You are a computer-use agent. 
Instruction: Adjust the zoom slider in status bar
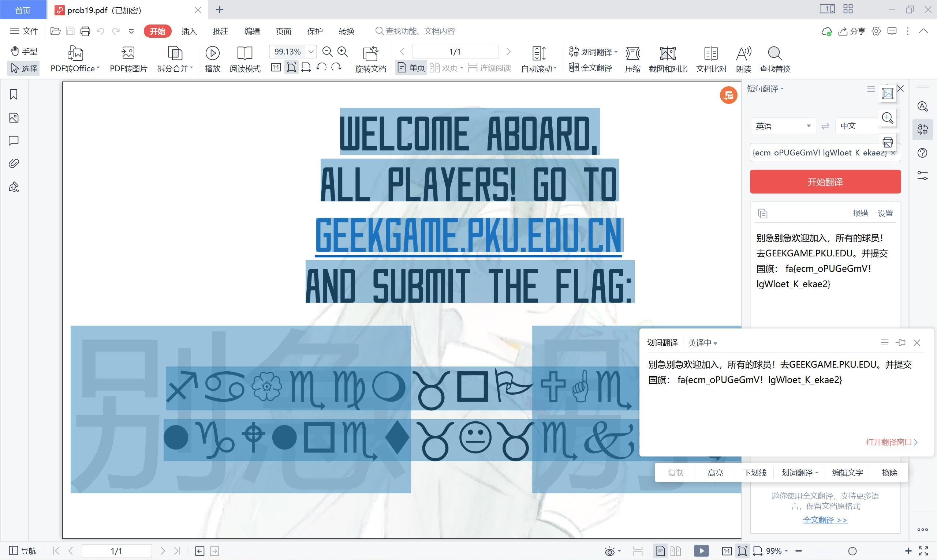(852, 551)
